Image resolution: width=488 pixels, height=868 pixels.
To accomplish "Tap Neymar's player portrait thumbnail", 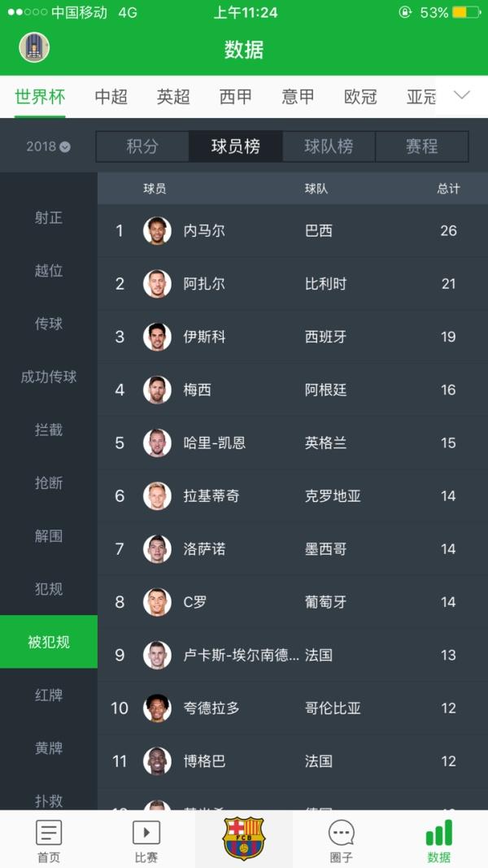I will 157,231.
